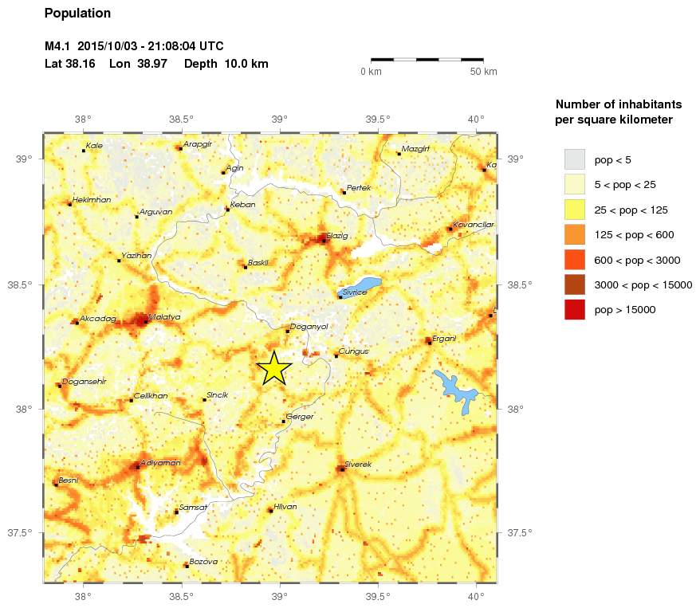700x608 pixels.
Task: Click the gray pop < 5 swatch
Action: [575, 159]
